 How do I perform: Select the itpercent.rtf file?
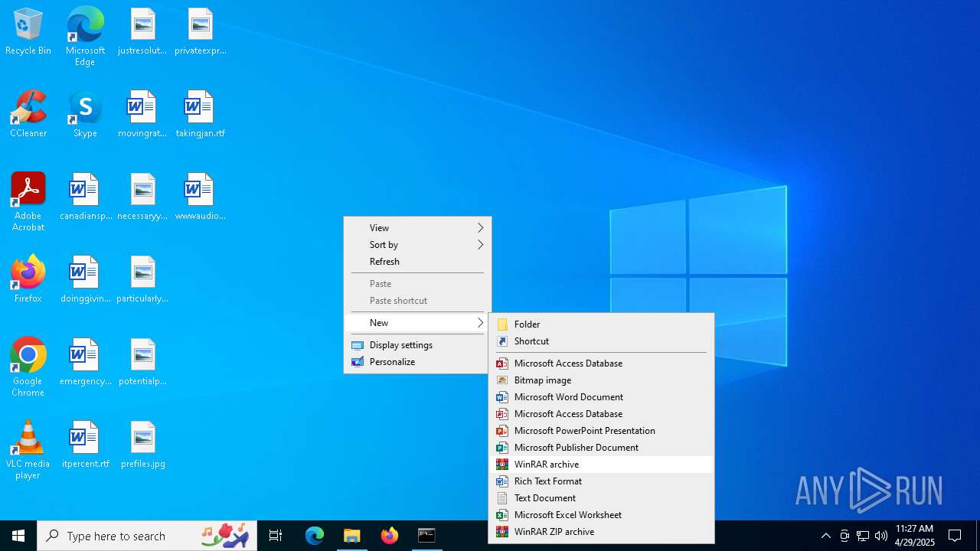pos(85,445)
